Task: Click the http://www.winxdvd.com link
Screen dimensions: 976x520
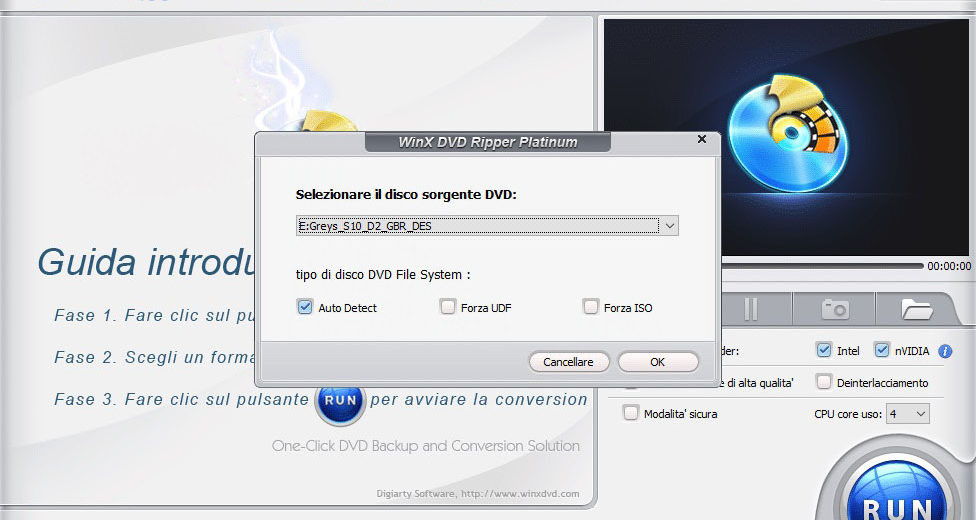Action: coord(520,494)
